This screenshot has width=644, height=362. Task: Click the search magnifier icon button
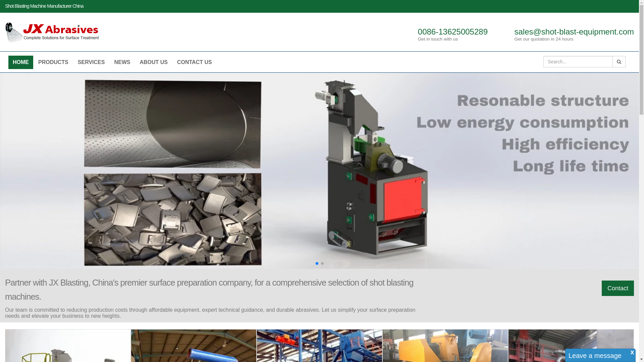coord(619,62)
